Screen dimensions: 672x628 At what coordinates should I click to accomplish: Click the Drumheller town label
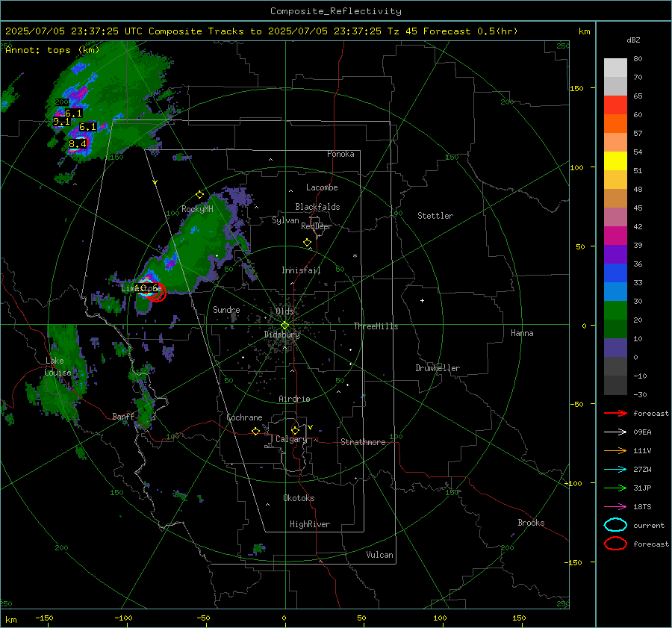[x=438, y=368]
